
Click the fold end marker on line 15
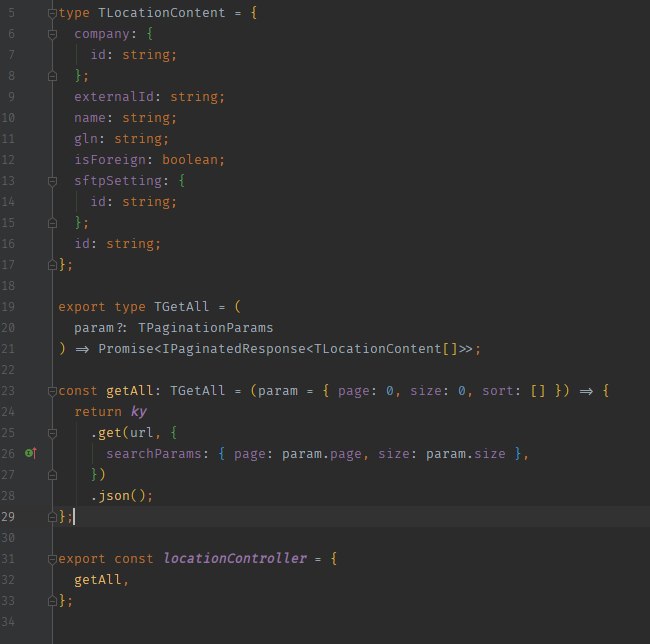pos(52,223)
